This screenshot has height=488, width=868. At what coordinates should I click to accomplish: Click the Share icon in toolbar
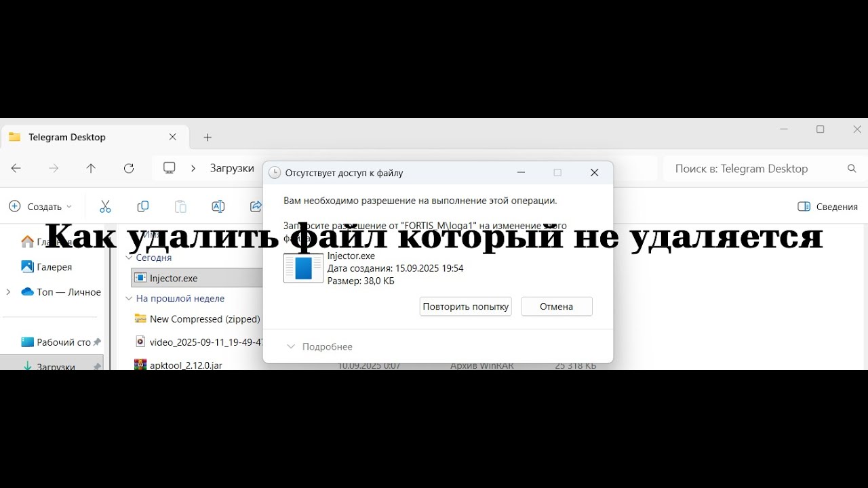(x=256, y=207)
